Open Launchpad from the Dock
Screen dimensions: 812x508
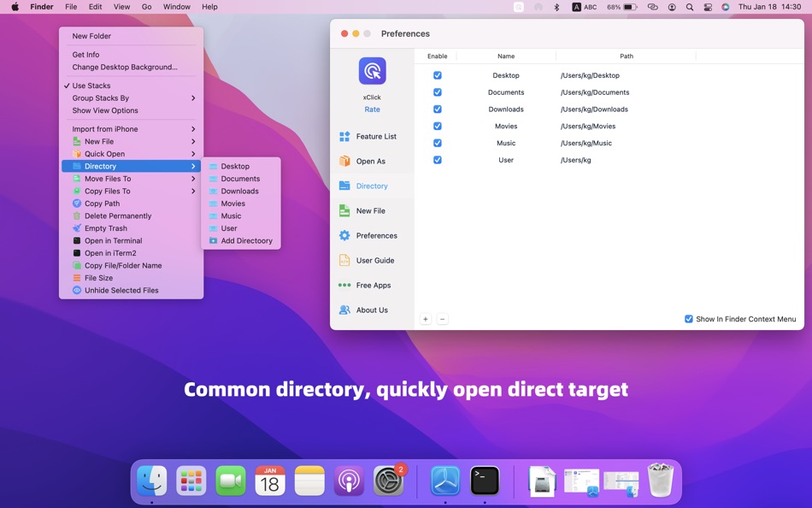click(x=191, y=481)
